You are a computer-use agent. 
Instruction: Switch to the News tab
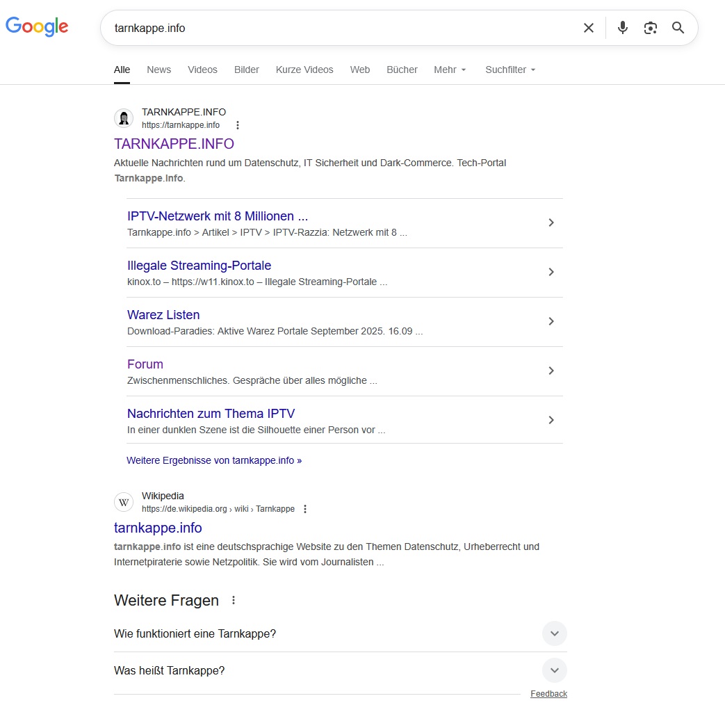[158, 70]
